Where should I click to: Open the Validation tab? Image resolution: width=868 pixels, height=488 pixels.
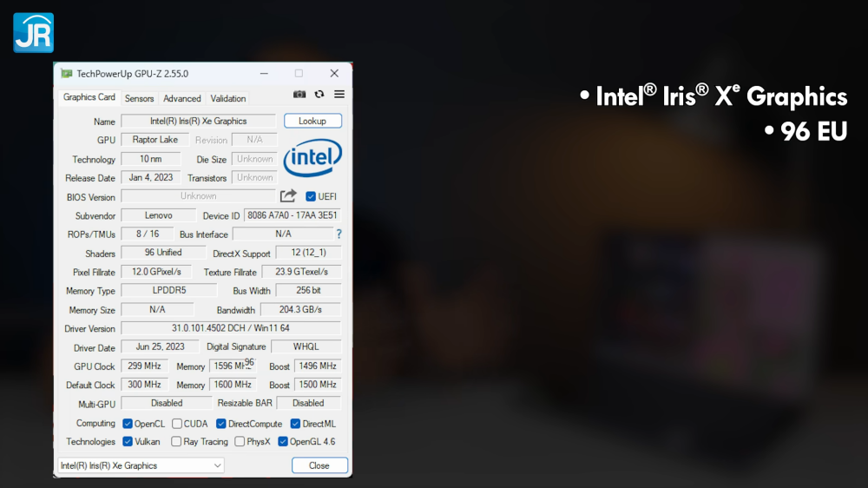(228, 99)
